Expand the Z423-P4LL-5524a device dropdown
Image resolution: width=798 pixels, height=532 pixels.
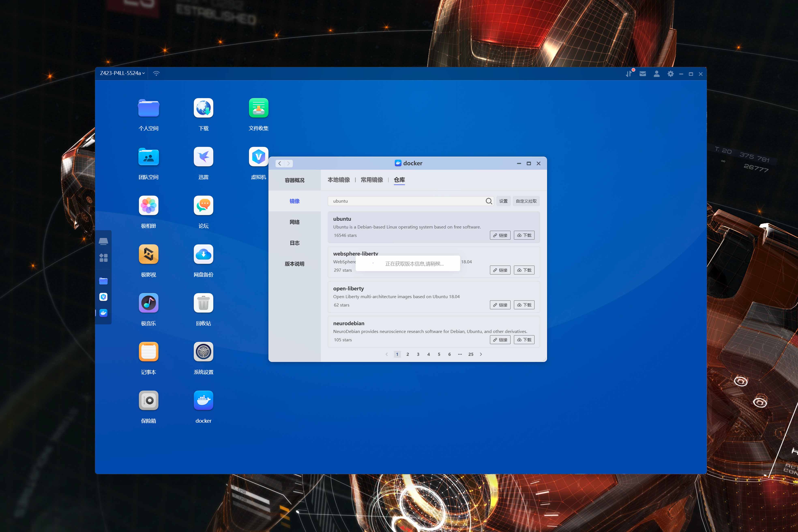tap(122, 73)
